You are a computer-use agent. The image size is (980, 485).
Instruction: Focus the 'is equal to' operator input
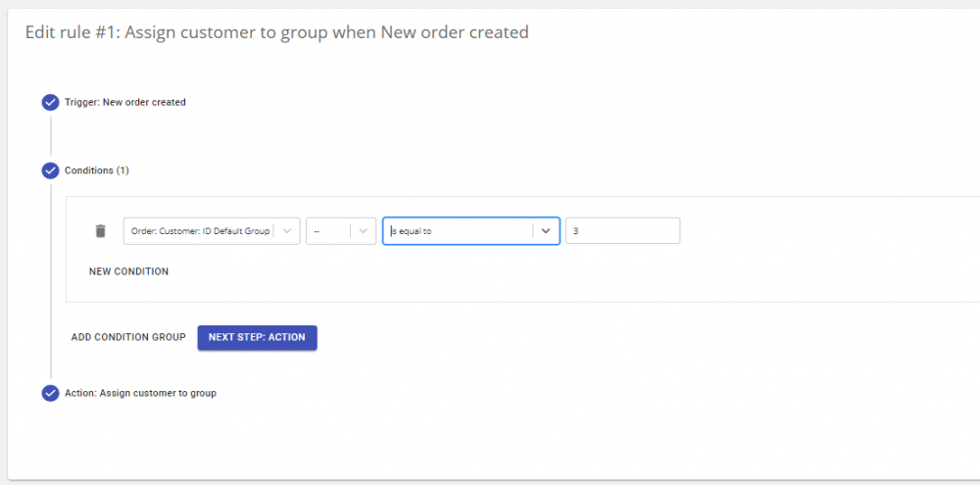[459, 231]
